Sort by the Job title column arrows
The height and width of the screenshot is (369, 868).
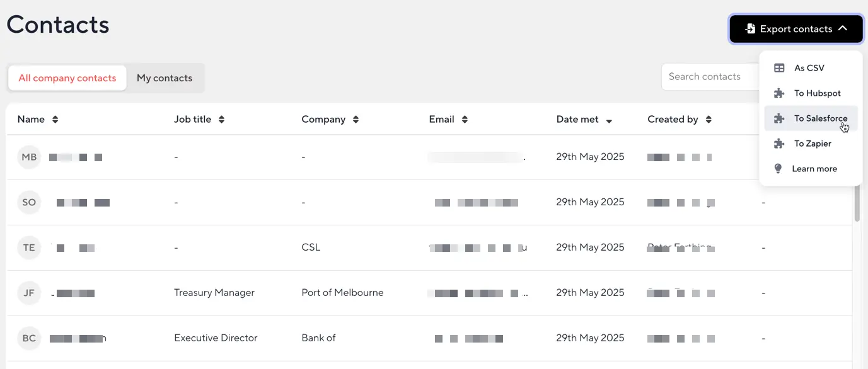click(221, 120)
